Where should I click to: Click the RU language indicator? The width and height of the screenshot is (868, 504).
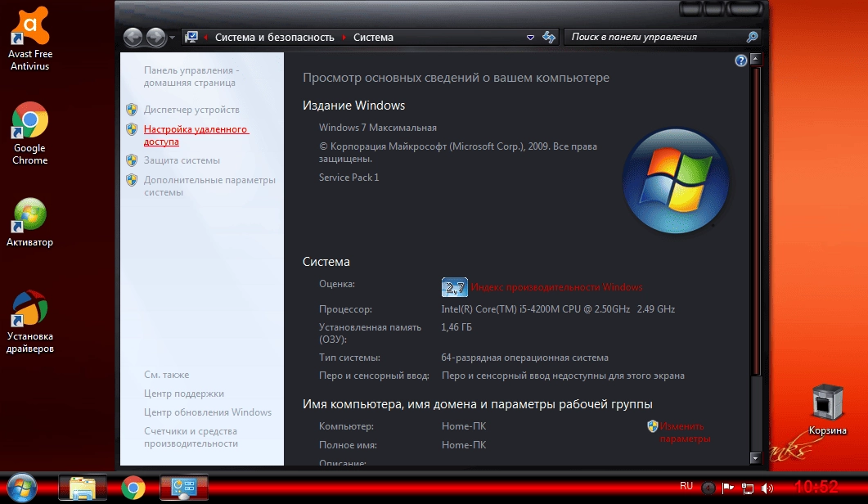tap(686, 486)
